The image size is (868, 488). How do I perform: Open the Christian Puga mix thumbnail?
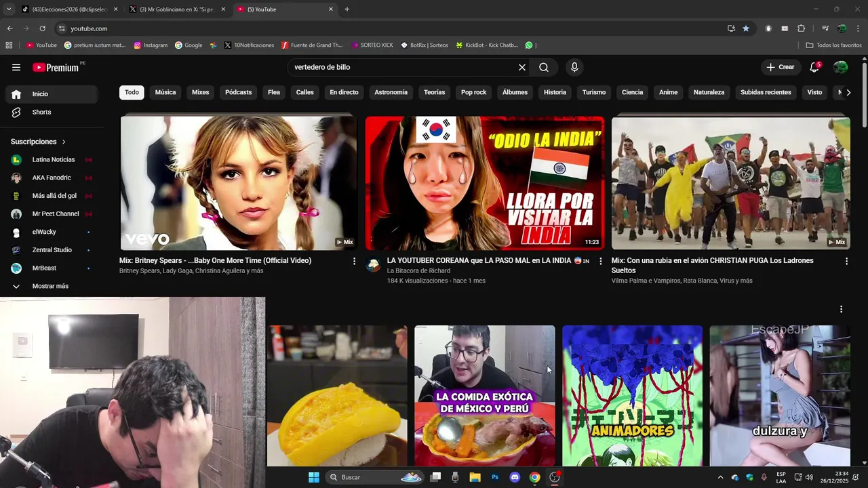pos(730,183)
